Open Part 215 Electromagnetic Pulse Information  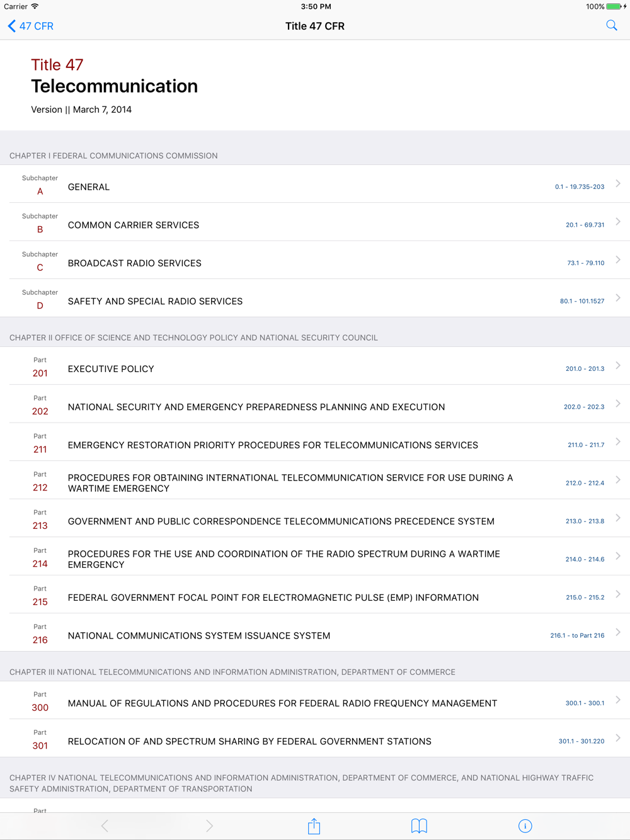point(273,598)
